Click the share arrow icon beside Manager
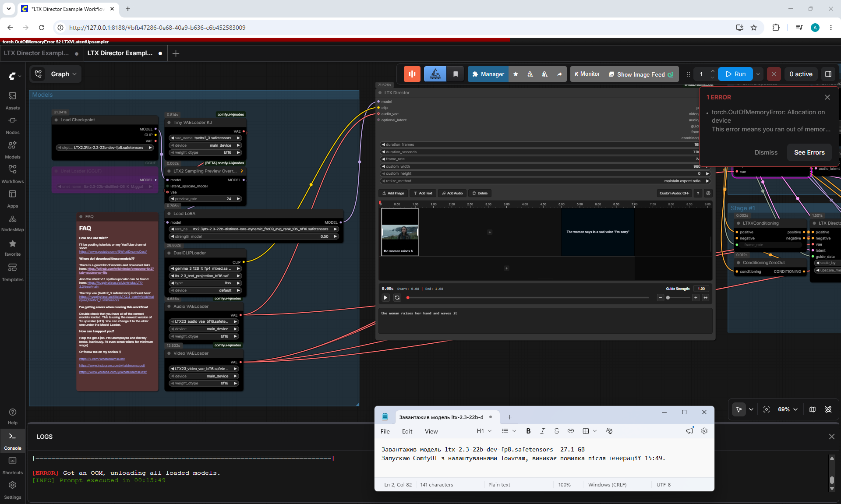The width and height of the screenshot is (841, 504). [x=559, y=74]
